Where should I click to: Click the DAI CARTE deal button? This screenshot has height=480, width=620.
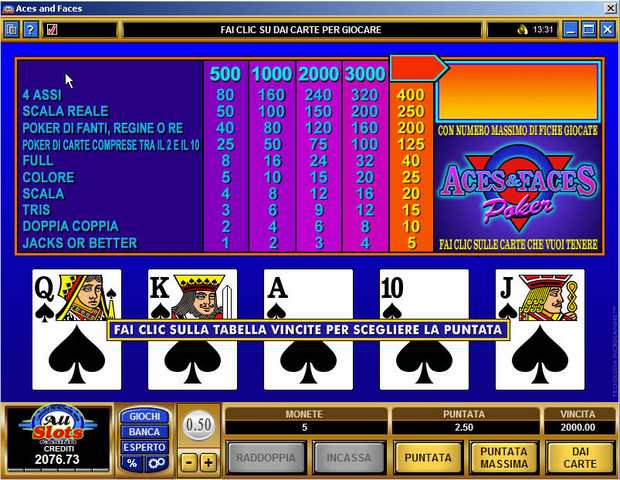[580, 457]
